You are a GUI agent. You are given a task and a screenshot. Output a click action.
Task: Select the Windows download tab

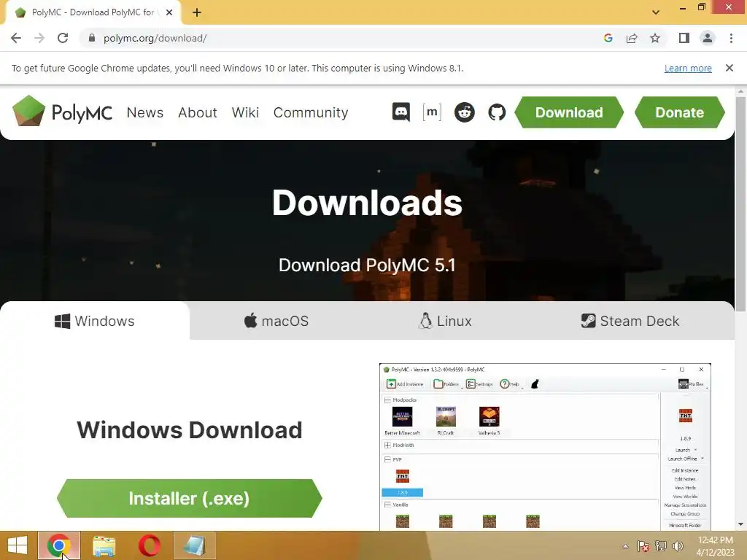tap(95, 321)
